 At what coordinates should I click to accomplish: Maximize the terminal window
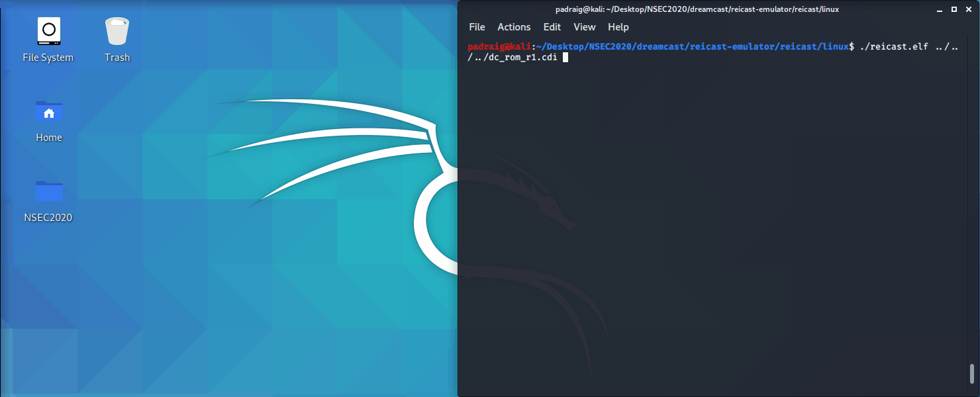pyautogui.click(x=954, y=9)
